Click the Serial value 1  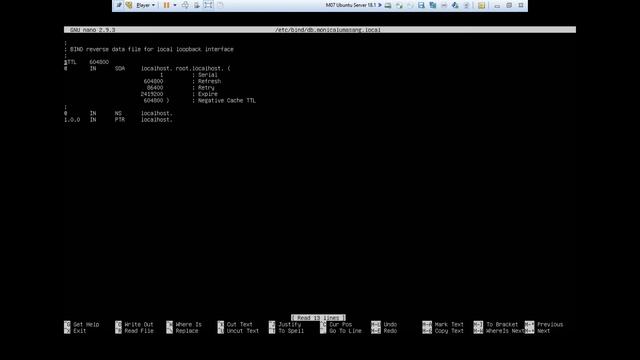pos(162,75)
